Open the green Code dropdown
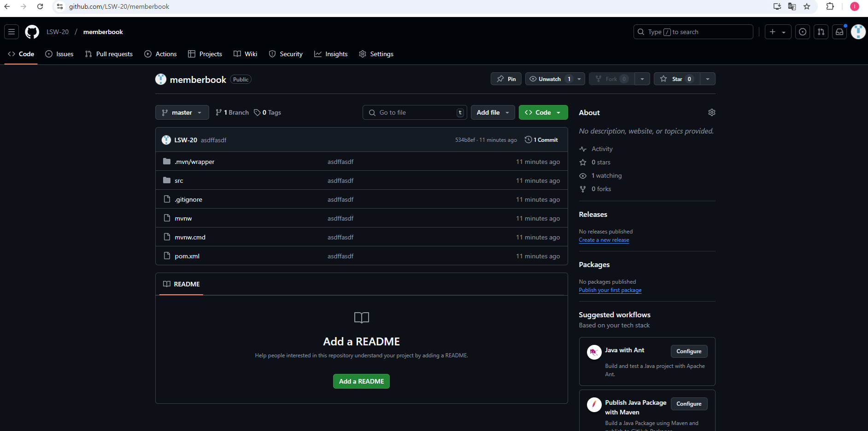Screen dimensions: 868x431 click(543, 112)
